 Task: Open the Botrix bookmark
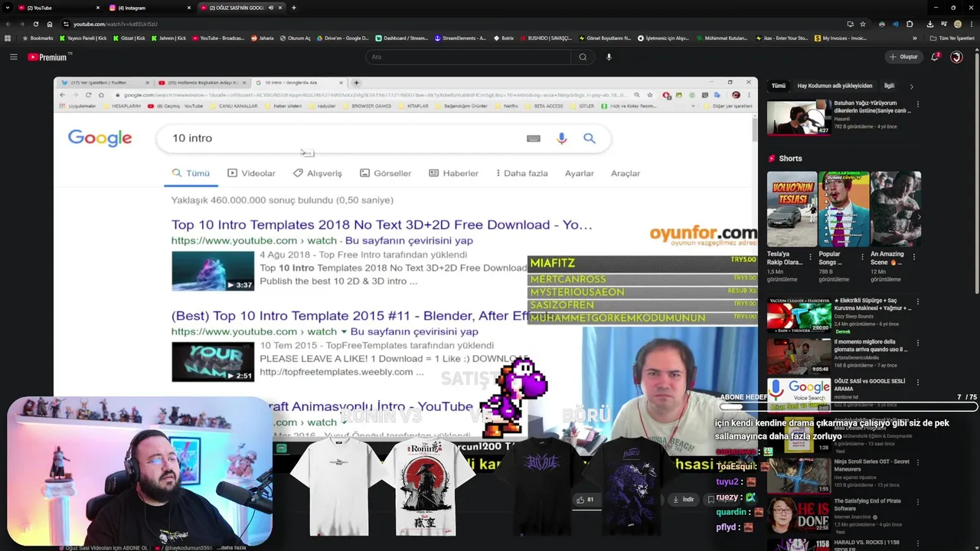point(504,37)
